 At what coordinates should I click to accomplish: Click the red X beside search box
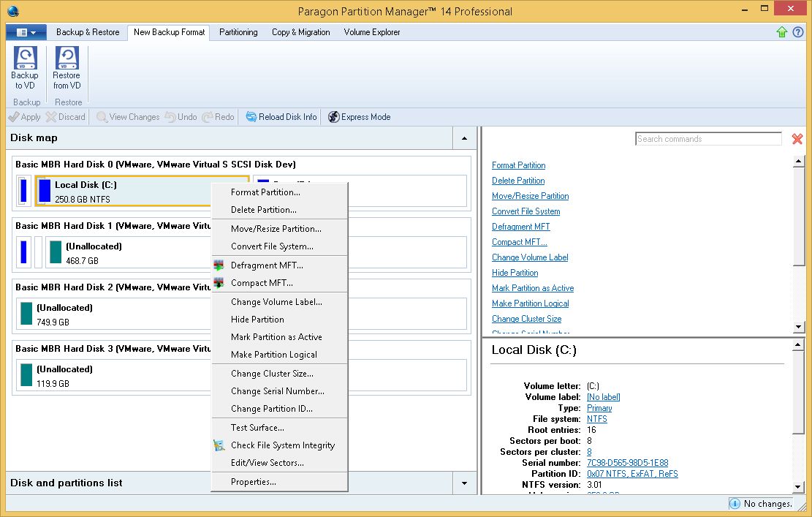point(797,139)
